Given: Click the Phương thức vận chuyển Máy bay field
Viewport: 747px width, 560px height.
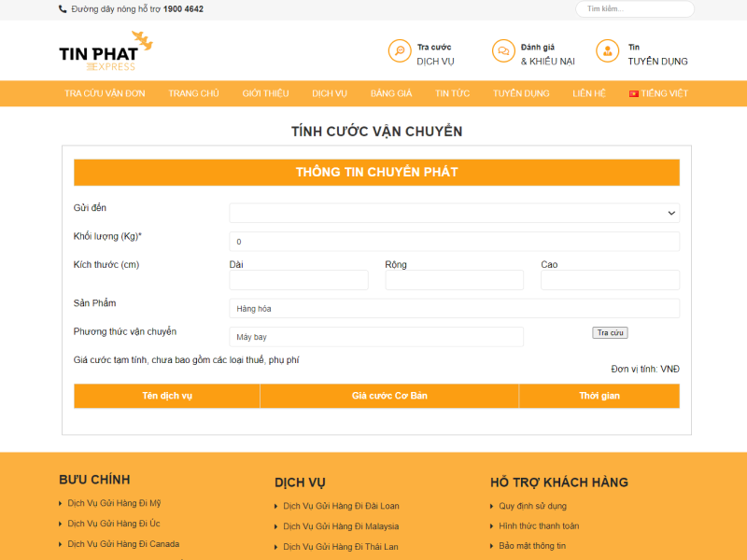Looking at the screenshot, I should pos(376,337).
